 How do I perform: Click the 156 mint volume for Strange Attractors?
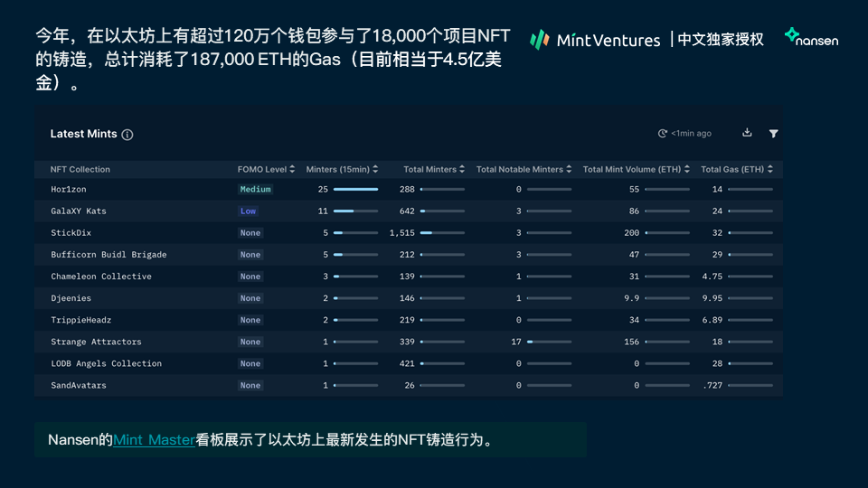tap(632, 342)
